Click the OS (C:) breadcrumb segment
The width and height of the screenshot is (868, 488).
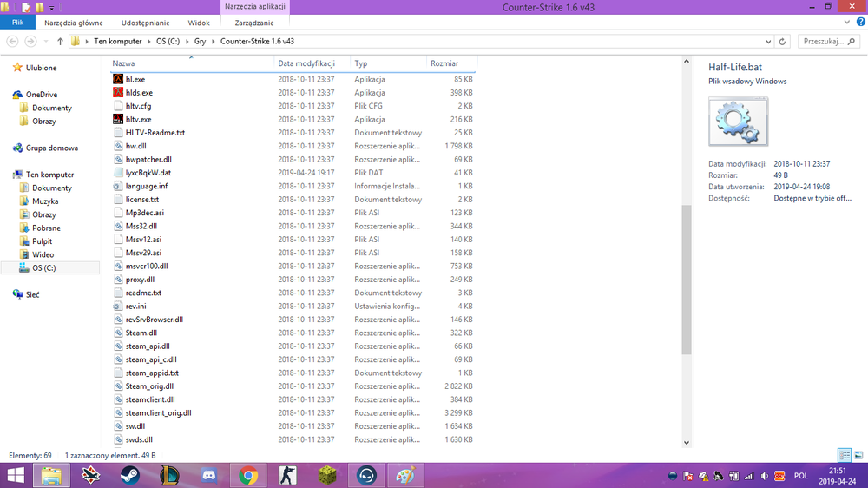168,42
